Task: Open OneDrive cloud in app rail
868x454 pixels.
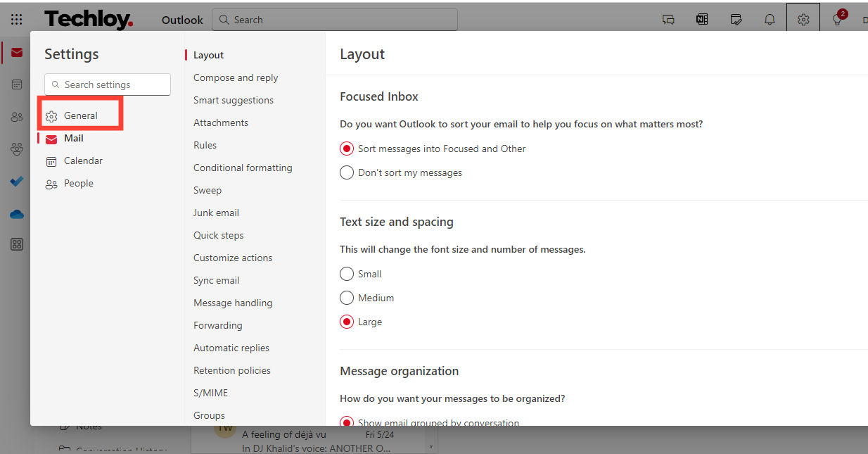Action: tap(17, 214)
